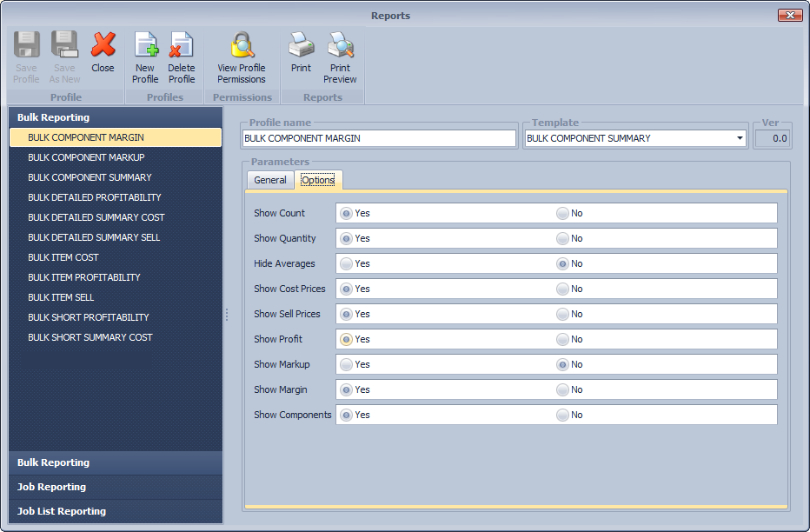Screen dimensions: 810x532
Task: Select BULK DETAILED PROFITABILITY report
Action: pyautogui.click(x=95, y=197)
